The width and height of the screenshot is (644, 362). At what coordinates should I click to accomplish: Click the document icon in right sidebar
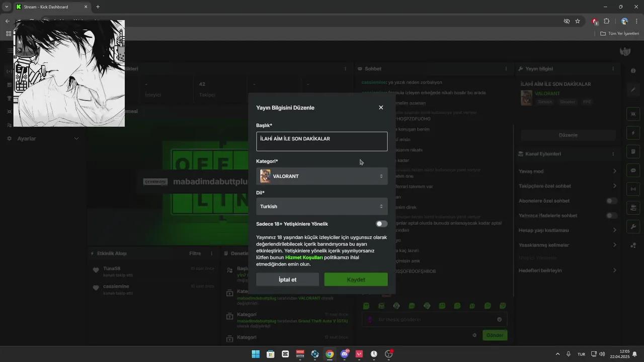coord(633,151)
